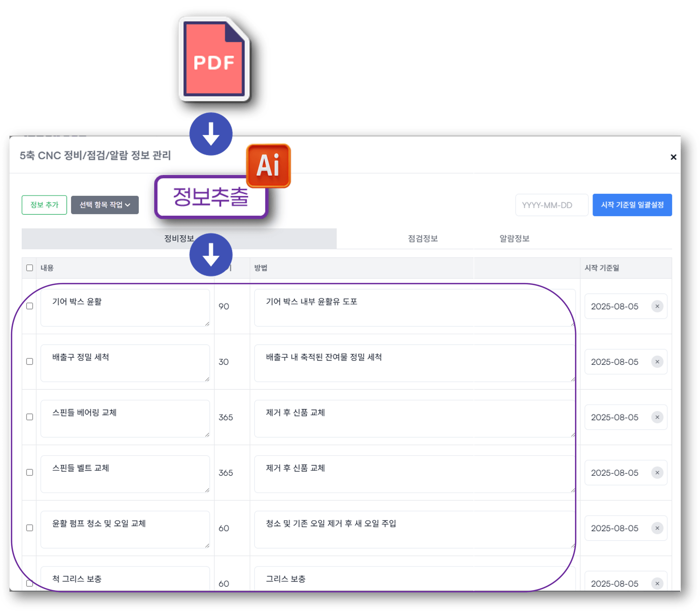Image resolution: width=700 pixels, height=611 pixels.
Task: Click the 정보 추가 button
Action: tap(44, 205)
